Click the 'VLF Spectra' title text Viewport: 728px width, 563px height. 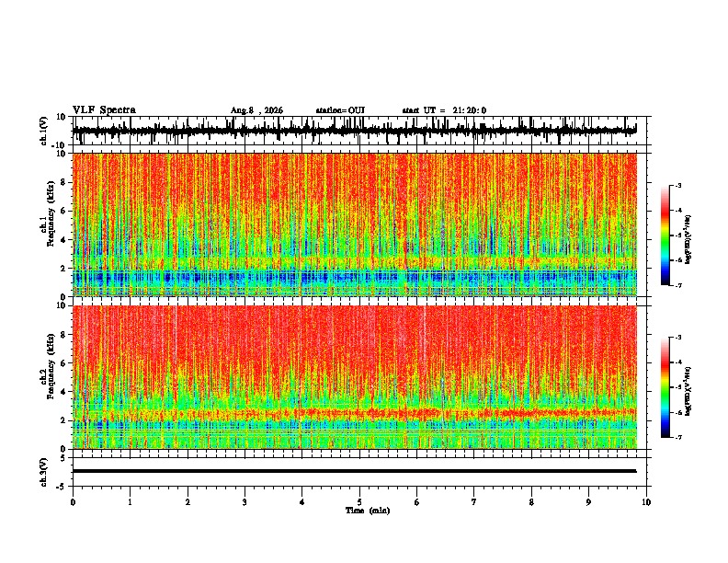(104, 110)
